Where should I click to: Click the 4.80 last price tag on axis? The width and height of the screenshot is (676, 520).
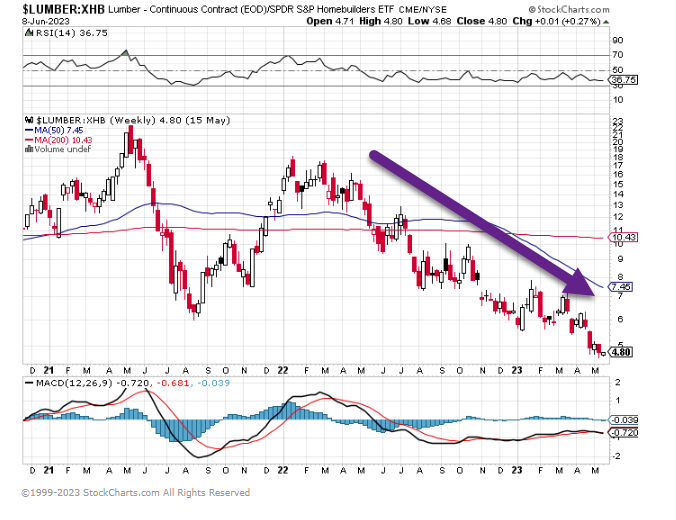(621, 352)
